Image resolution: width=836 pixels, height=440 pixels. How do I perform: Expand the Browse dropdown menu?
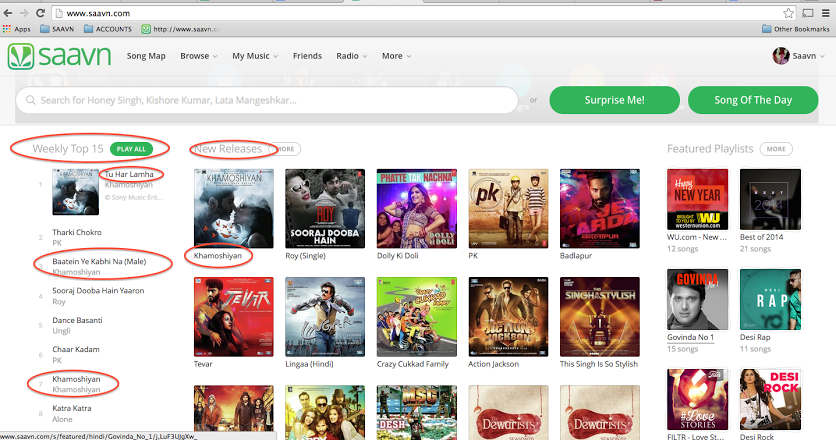point(198,56)
